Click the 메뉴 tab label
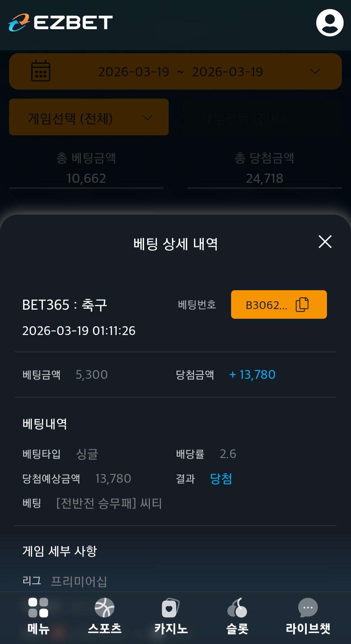Viewport: 351px width, 644px height. click(38, 629)
